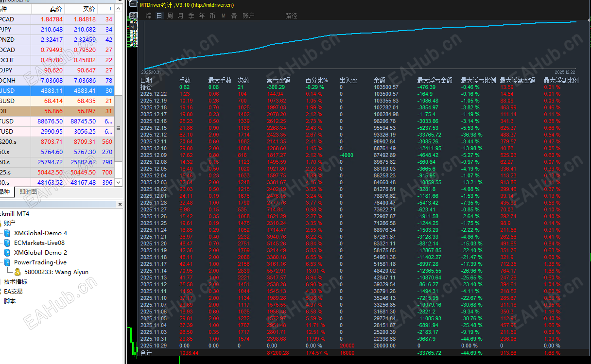This screenshot has width=591, height=364.
Task: Click the Wang Aiyun account user icon
Action: (17, 272)
